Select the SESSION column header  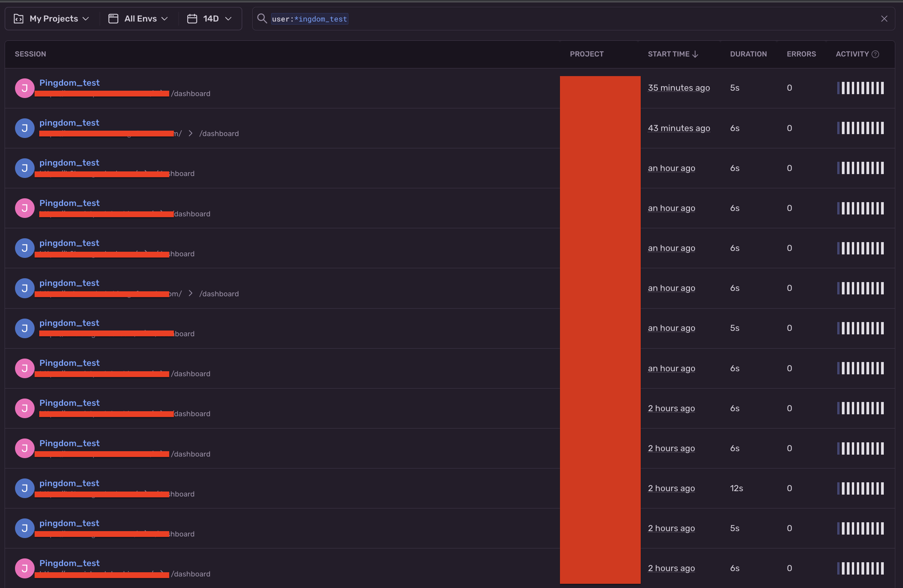pos(30,54)
